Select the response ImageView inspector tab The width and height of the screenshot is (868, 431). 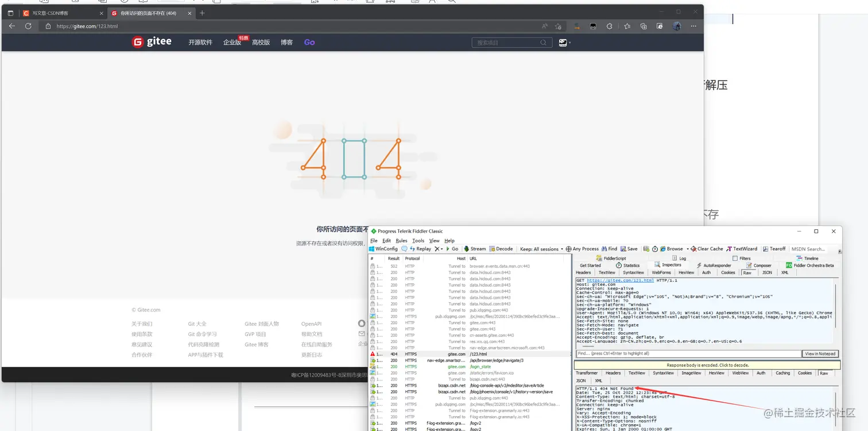pyautogui.click(x=691, y=373)
